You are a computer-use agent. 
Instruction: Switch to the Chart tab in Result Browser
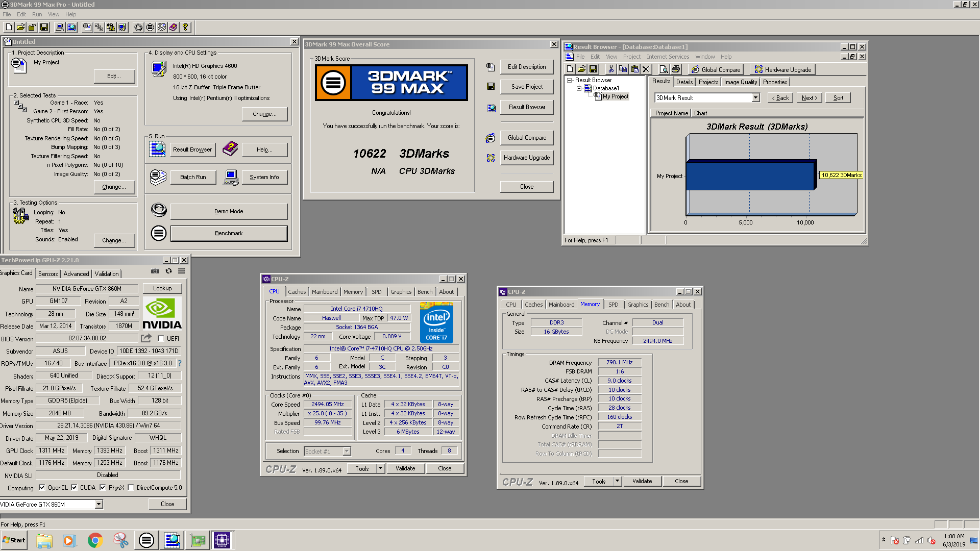[x=700, y=113]
